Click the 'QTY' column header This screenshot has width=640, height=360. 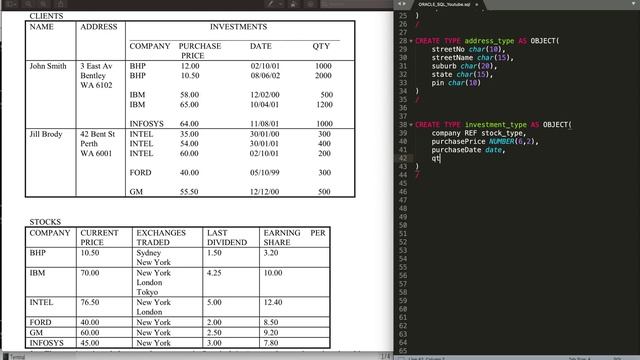[321, 46]
